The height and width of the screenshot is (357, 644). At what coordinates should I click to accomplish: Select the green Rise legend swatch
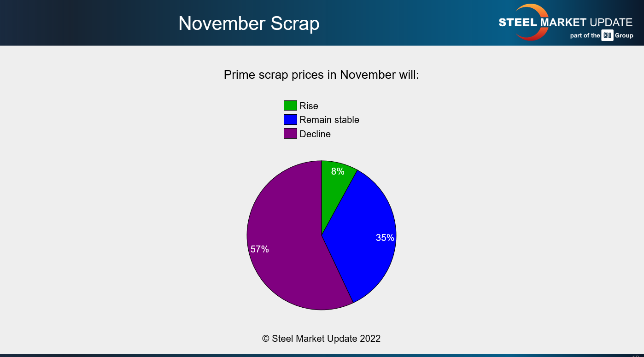[290, 106]
